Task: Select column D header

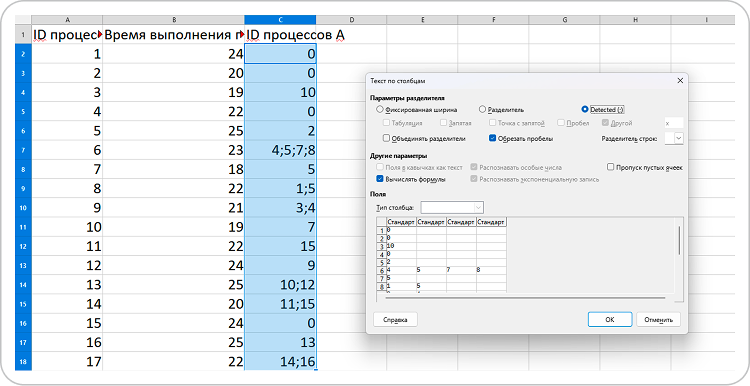Action: [x=351, y=20]
